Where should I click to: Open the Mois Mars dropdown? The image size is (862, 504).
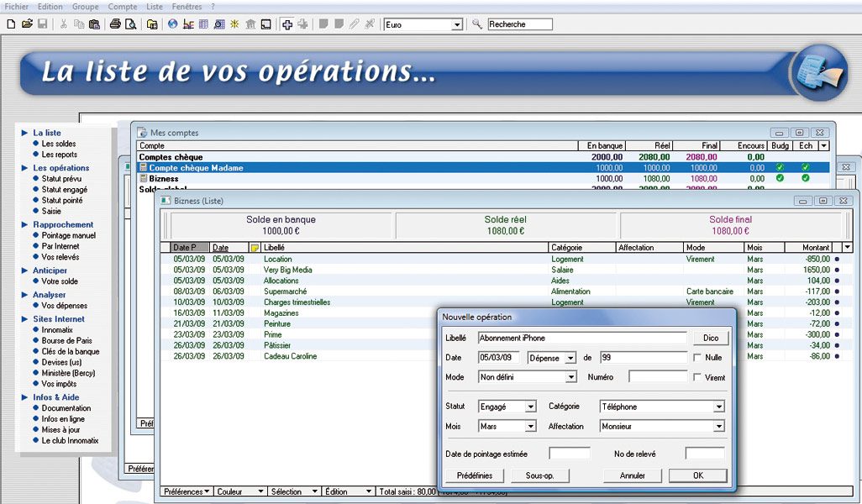(530, 427)
